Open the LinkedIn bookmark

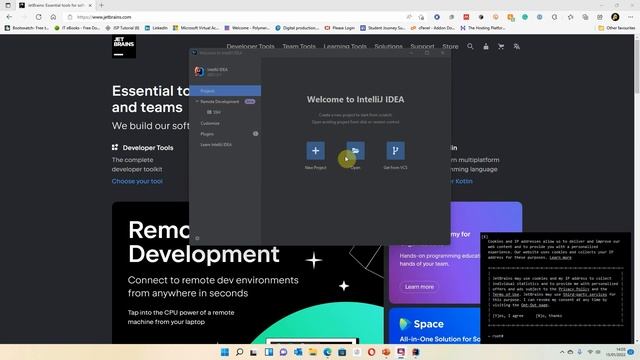(x=156, y=28)
